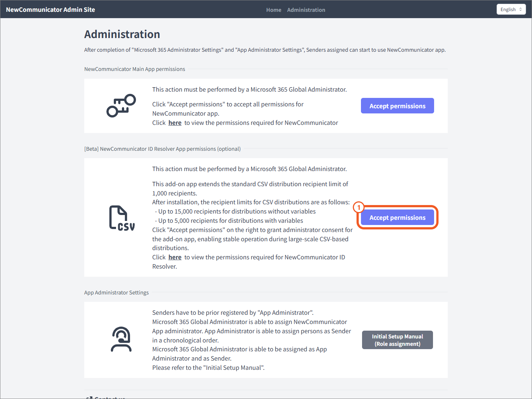
Task: Accept permissions for ID Resolver App
Action: (x=398, y=218)
